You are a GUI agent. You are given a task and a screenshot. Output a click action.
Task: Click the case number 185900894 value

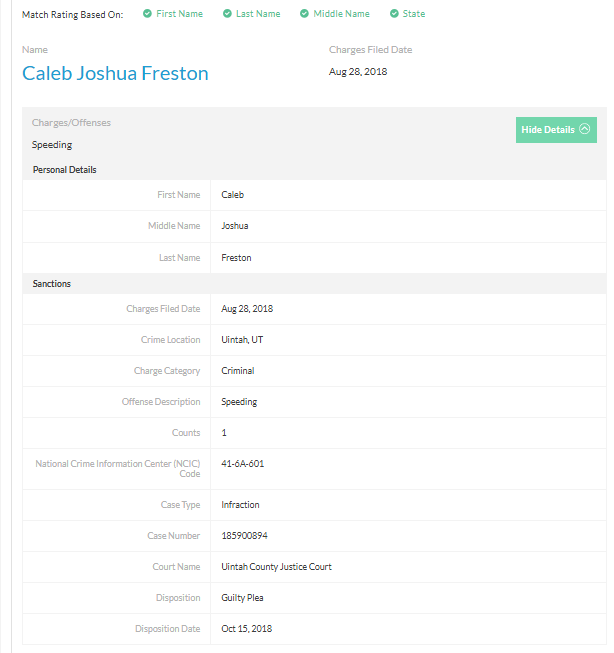point(245,536)
